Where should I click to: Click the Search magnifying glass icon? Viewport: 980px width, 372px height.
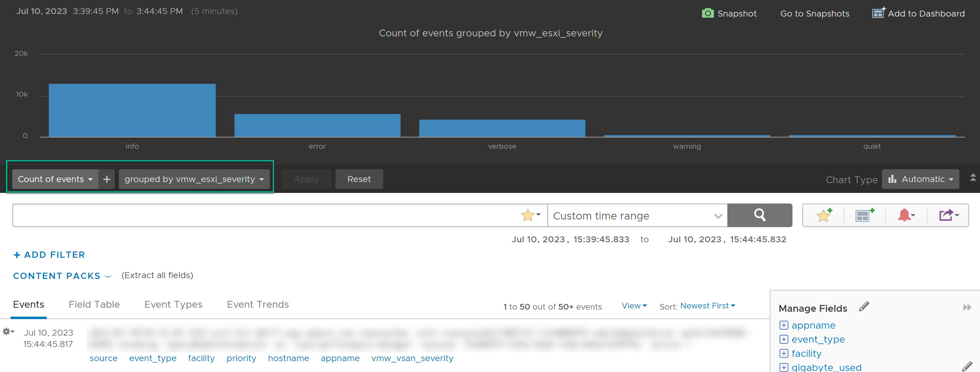[x=758, y=215]
